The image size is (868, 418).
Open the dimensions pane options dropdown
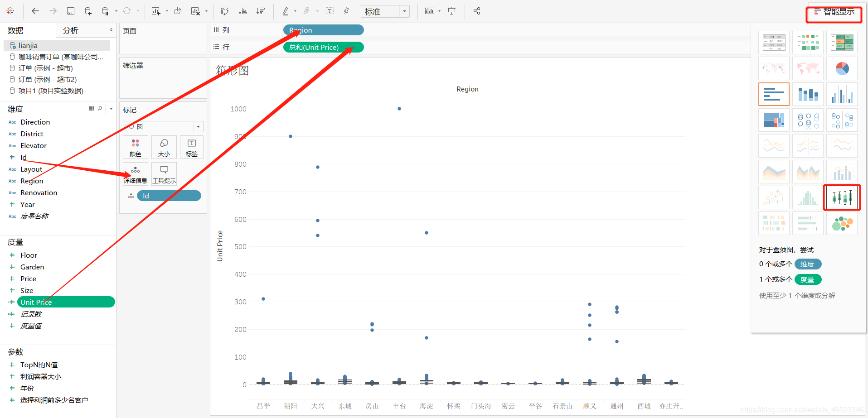point(111,109)
